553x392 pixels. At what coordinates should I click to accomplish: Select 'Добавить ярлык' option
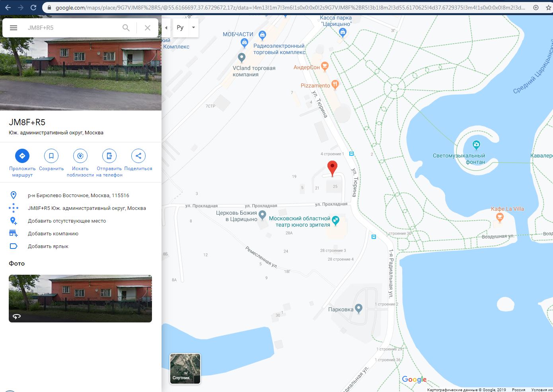tap(48, 246)
